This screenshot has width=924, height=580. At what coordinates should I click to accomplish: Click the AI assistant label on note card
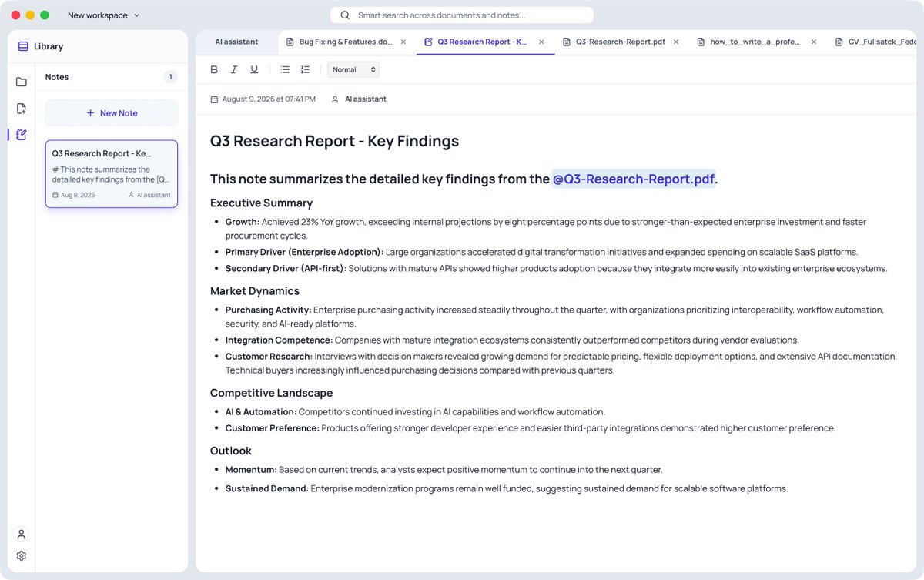point(154,195)
